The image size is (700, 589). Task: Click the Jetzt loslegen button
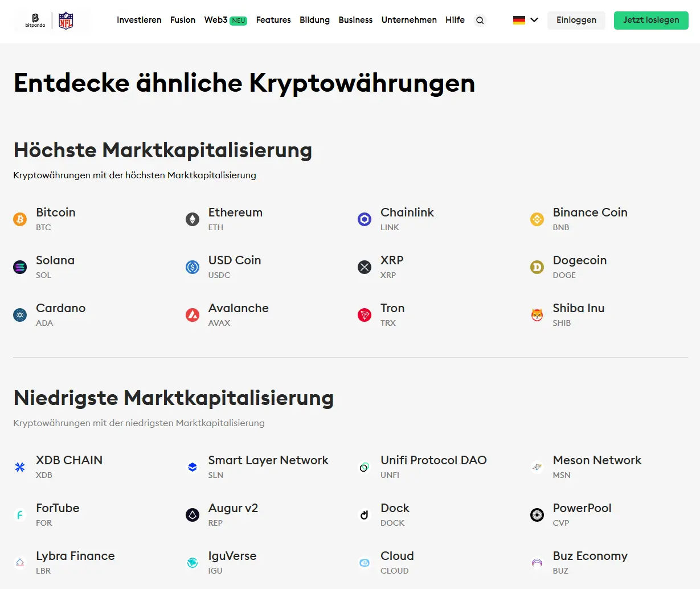(x=651, y=21)
